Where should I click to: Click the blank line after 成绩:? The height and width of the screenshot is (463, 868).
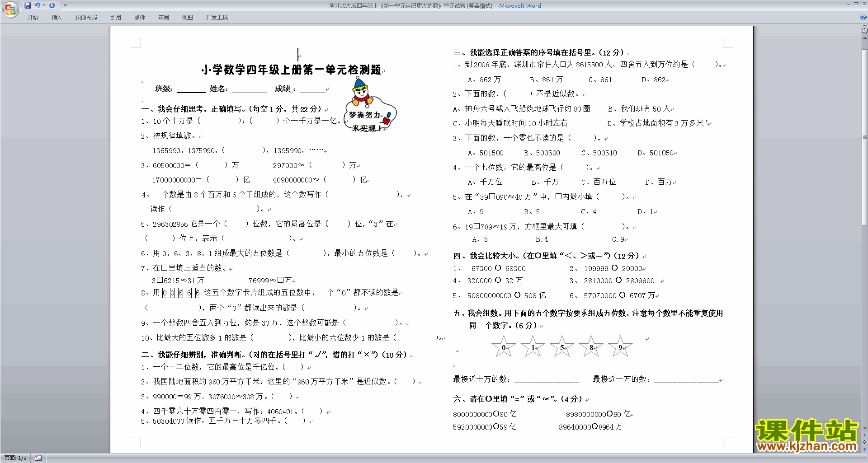312,89
